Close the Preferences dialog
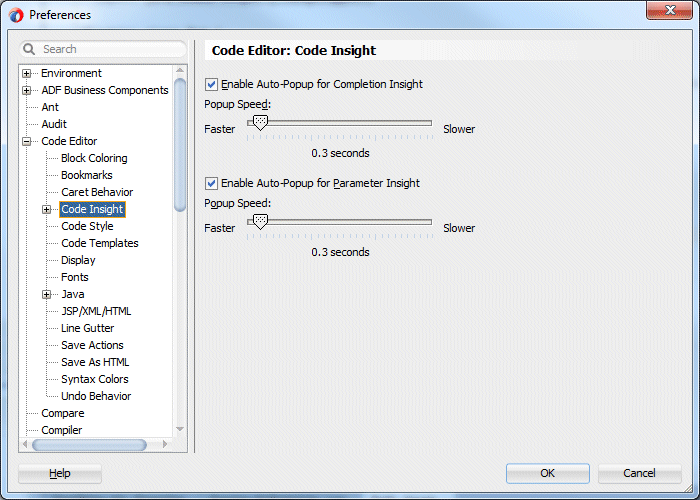700x500 pixels. [669, 10]
